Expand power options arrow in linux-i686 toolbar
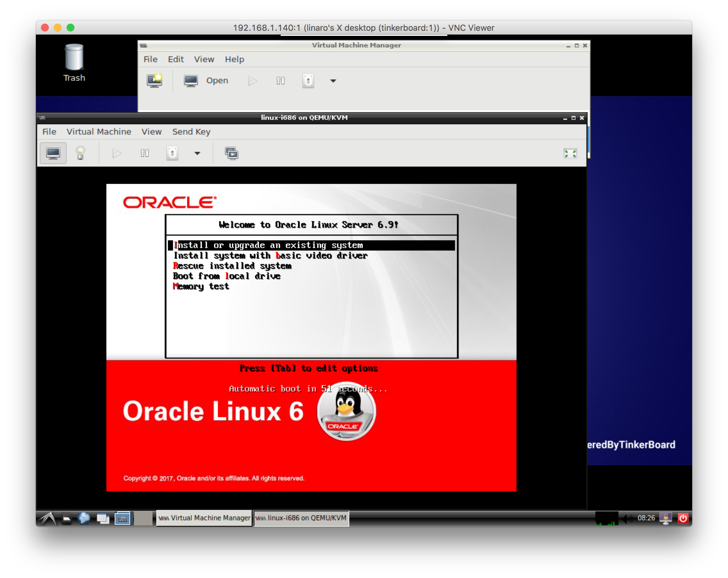The width and height of the screenshot is (728, 578). pyautogui.click(x=197, y=153)
